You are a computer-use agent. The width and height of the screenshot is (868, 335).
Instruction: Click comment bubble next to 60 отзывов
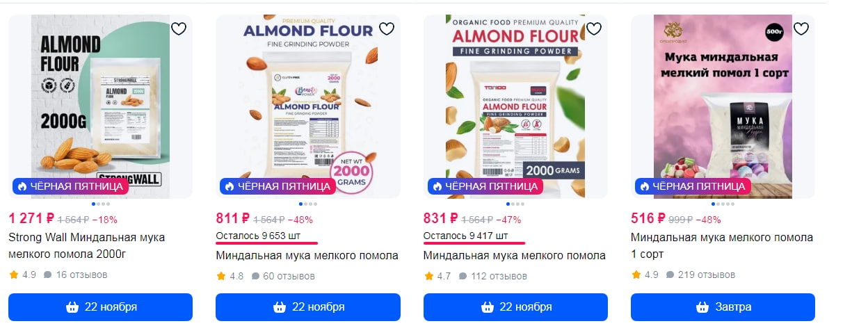[x=255, y=276]
